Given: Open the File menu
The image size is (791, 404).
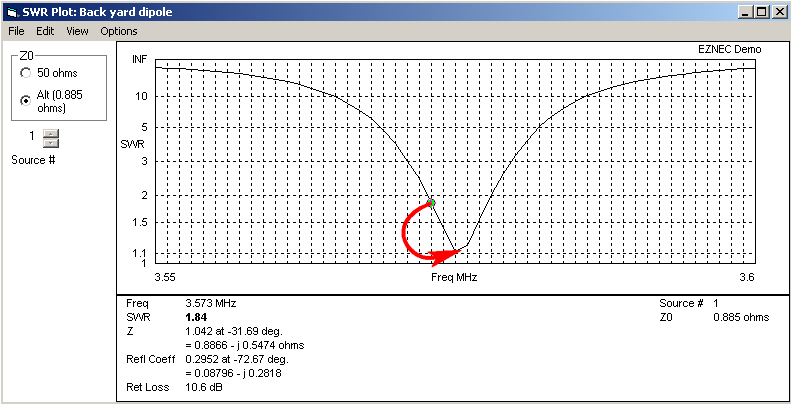Looking at the screenshot, I should [17, 31].
